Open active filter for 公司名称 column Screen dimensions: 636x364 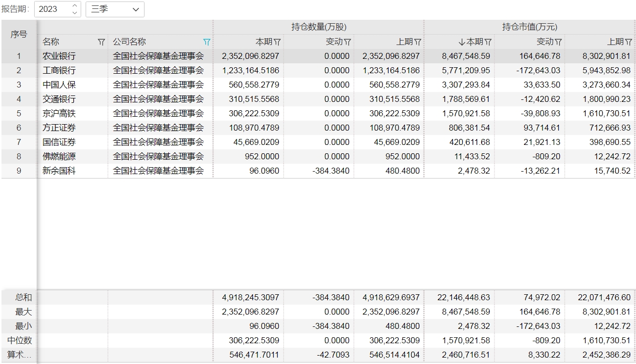pyautogui.click(x=207, y=42)
